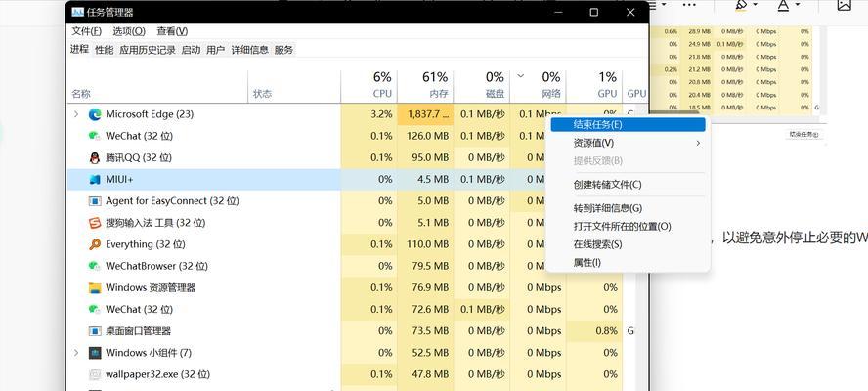The width and height of the screenshot is (868, 391).
Task: Click the 搜狗输入法 工具 icon
Action: click(x=95, y=223)
